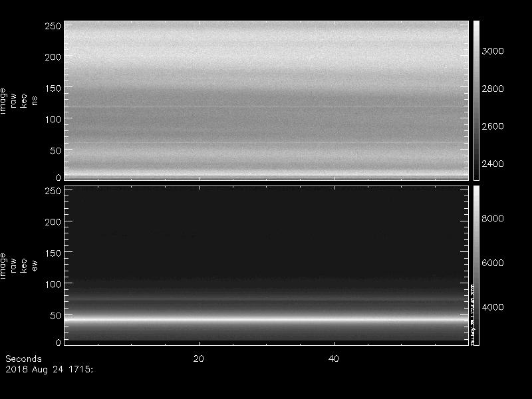Click the Seconds axis title
This screenshot has height=399, width=532.
23,359
